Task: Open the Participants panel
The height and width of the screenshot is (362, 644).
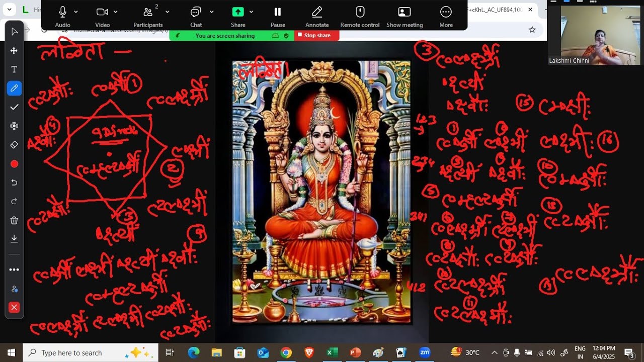Action: [148, 16]
